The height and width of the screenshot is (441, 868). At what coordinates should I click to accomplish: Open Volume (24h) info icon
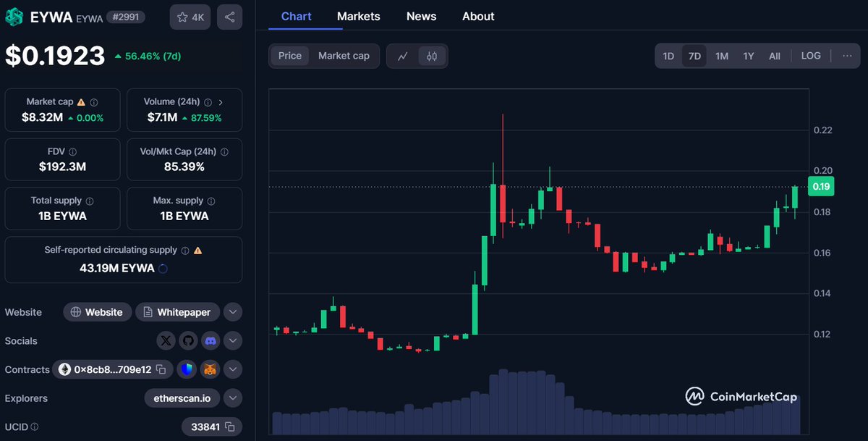click(x=208, y=103)
